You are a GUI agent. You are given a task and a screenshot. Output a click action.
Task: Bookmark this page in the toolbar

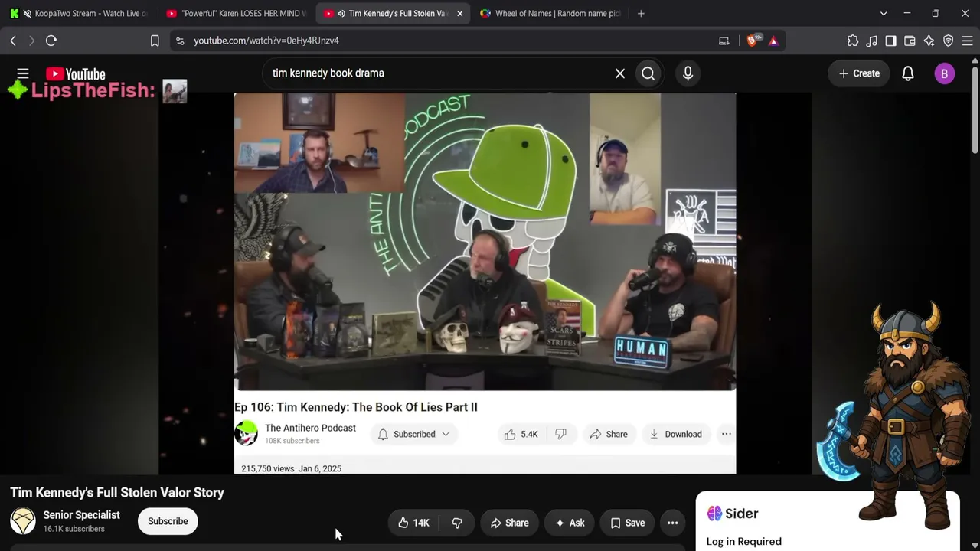(x=155, y=41)
